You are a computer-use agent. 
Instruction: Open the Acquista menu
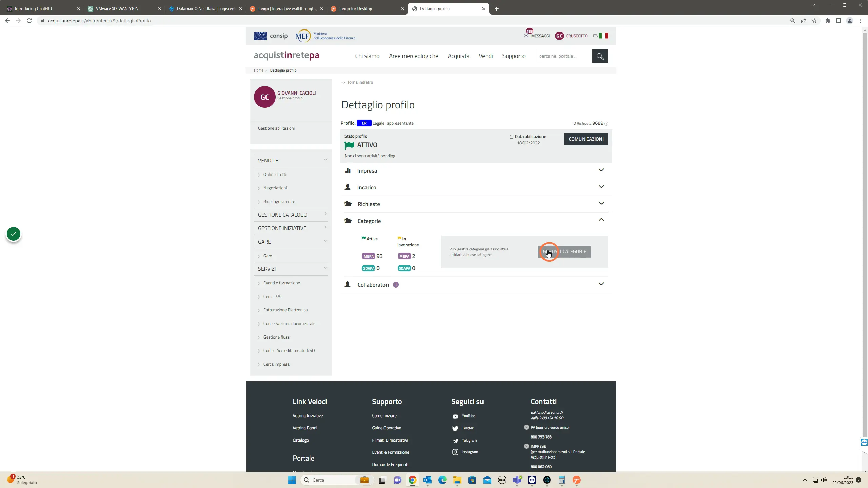coord(458,56)
